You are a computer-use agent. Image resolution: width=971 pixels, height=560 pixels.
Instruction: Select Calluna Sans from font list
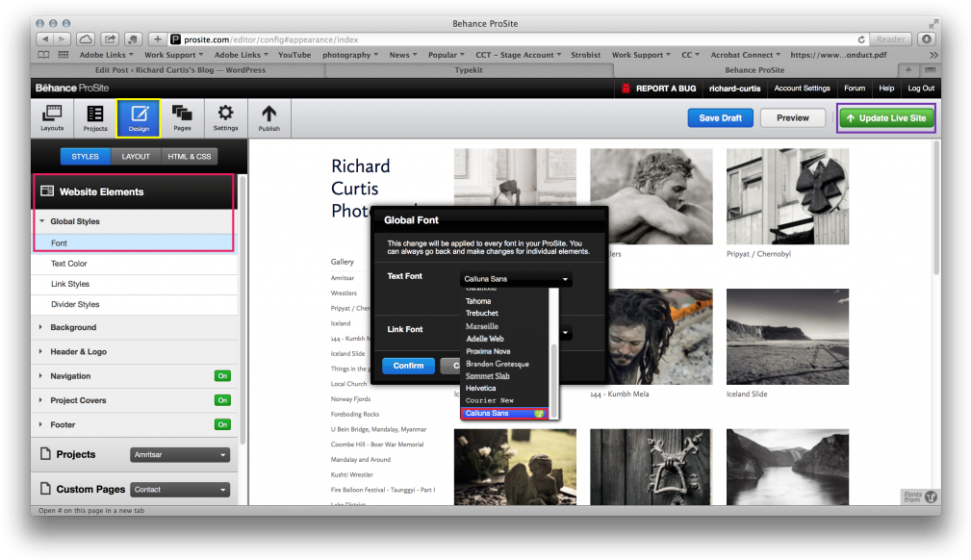coord(504,413)
